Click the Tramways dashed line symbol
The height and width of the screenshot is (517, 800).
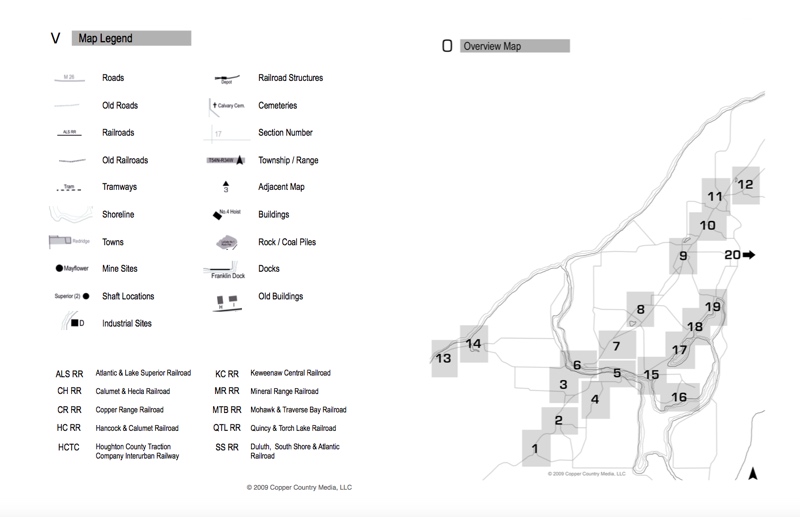click(69, 188)
